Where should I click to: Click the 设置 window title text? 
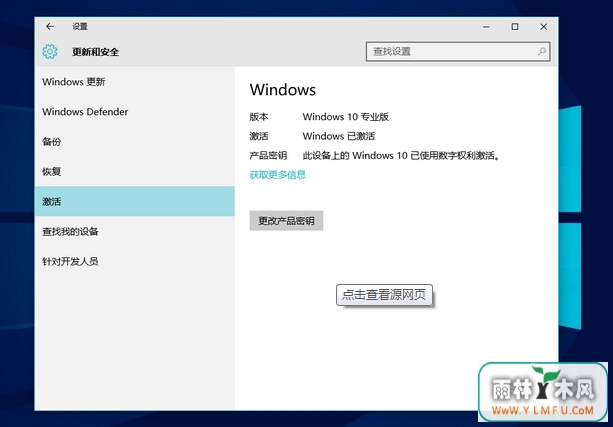click(x=80, y=27)
